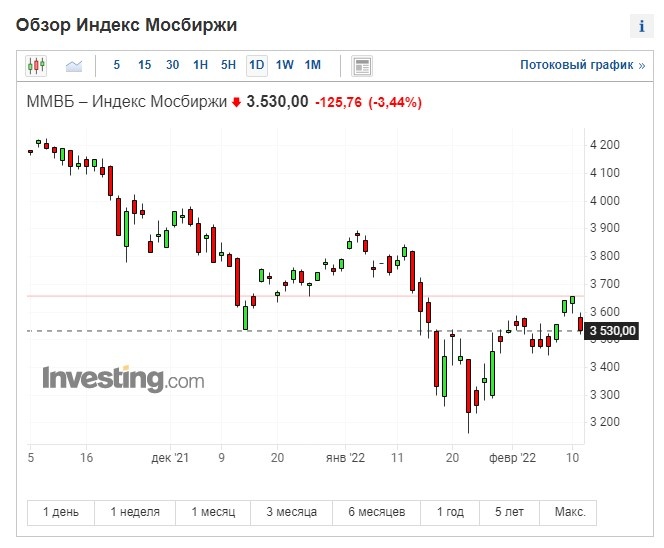The height and width of the screenshot is (548, 664).
Task: Select the 1W interval
Action: pos(285,65)
